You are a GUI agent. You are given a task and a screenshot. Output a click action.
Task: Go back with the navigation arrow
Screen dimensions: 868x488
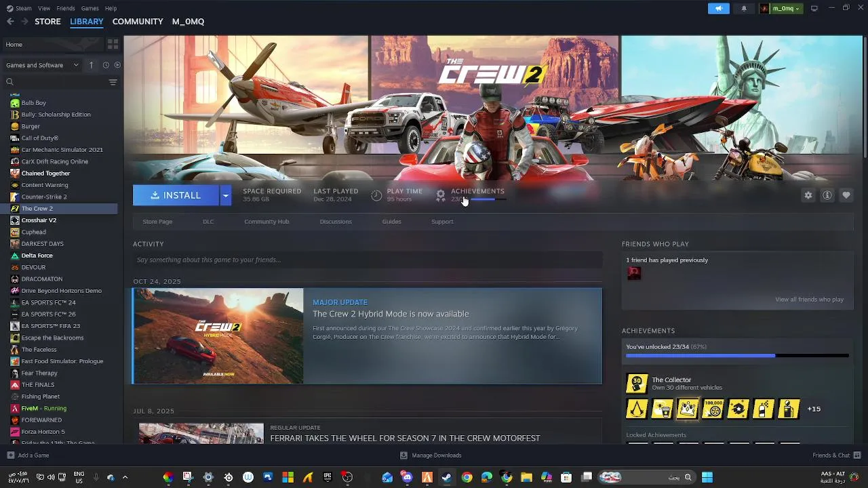click(10, 22)
